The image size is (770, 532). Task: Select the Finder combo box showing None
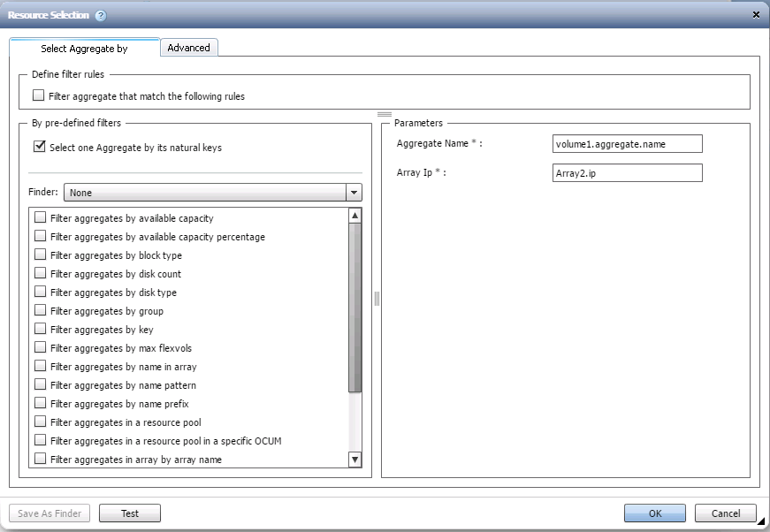click(x=213, y=193)
